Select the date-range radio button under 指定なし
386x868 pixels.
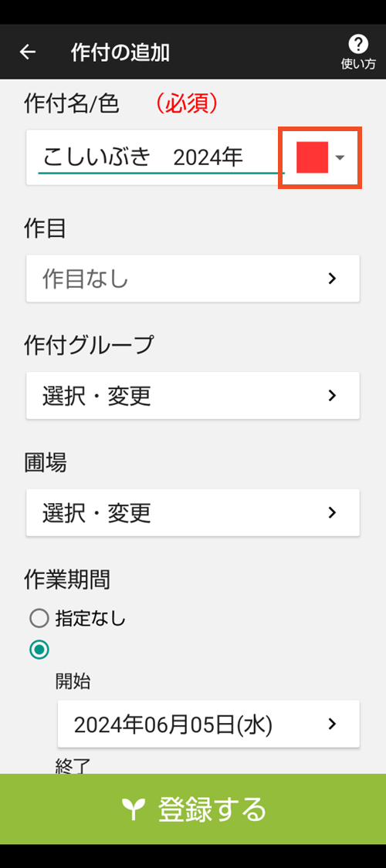39,650
